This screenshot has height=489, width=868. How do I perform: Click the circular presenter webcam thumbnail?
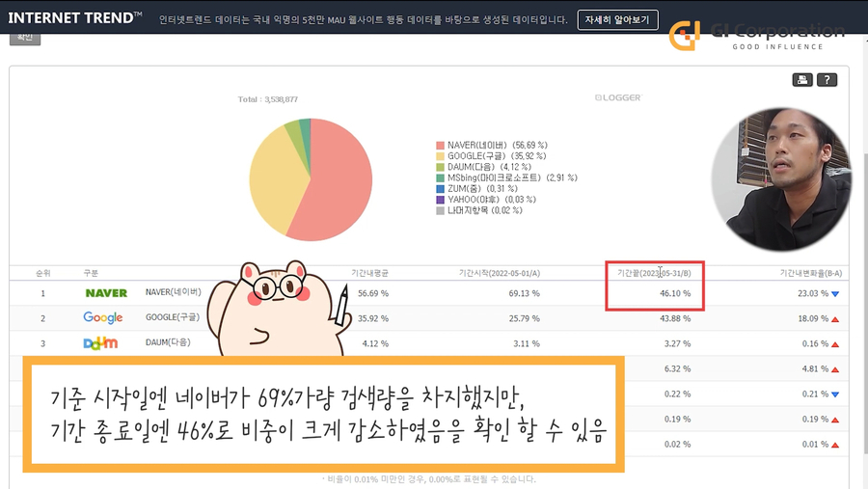[781, 178]
